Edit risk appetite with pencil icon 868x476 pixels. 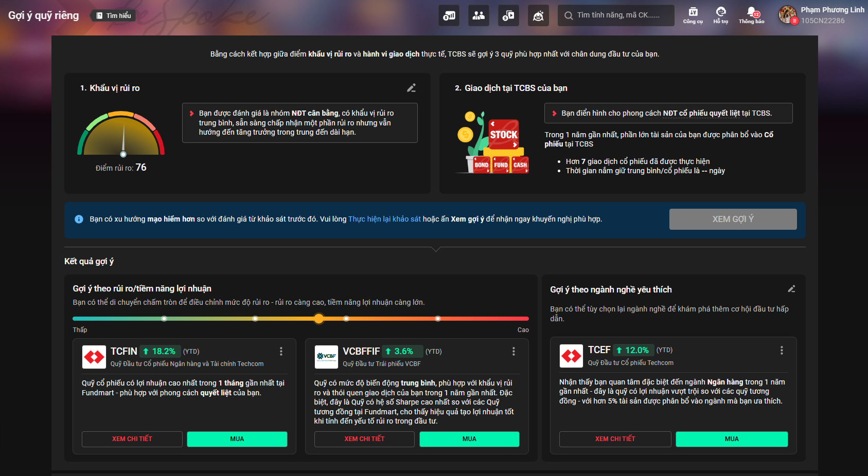click(x=411, y=88)
